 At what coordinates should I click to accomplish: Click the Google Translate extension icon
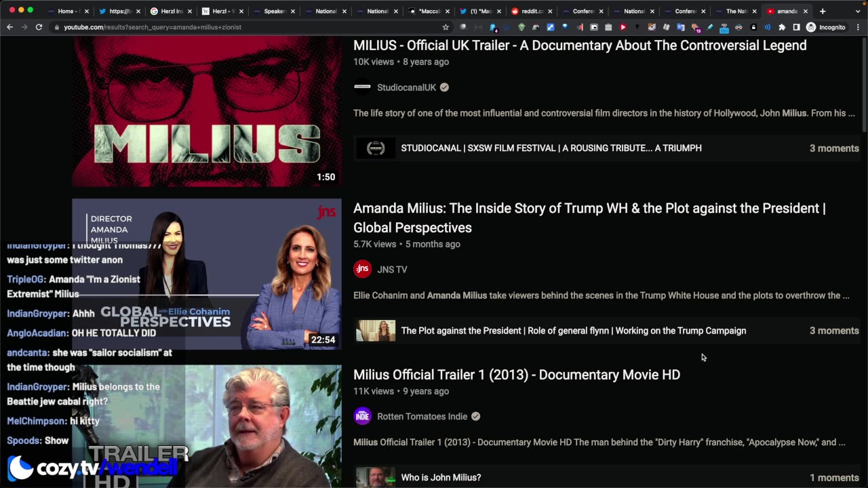coord(680,27)
